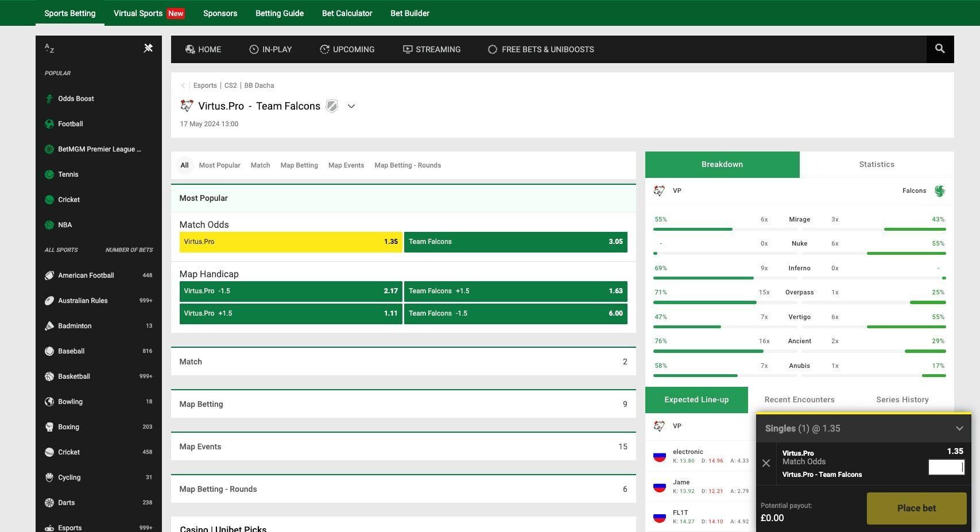The width and height of the screenshot is (980, 532).
Task: Click the Esports item in sidebar
Action: tap(99, 527)
